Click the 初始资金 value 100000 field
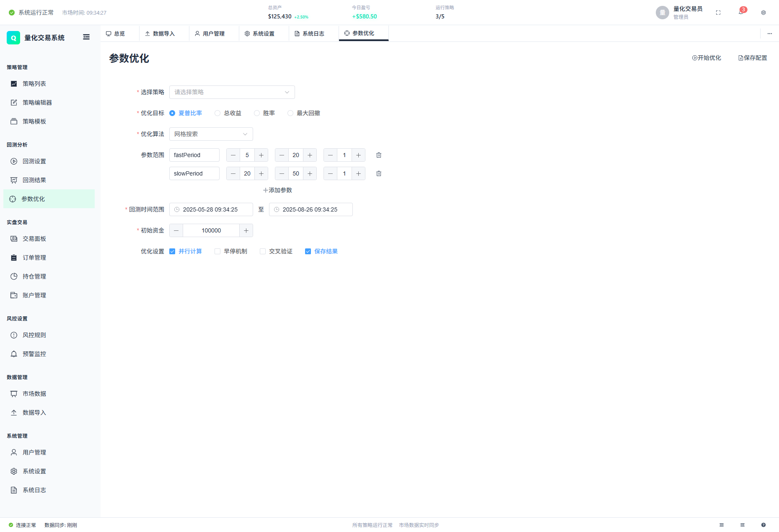 (211, 230)
